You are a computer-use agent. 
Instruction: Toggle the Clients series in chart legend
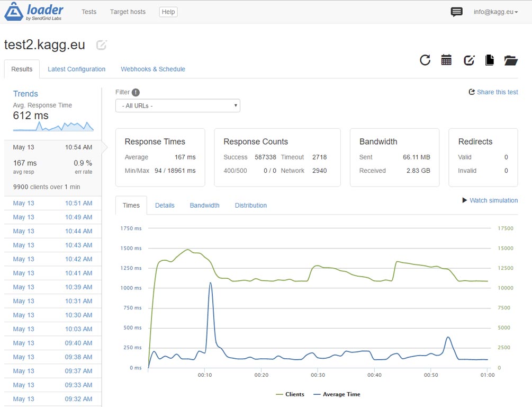[290, 394]
